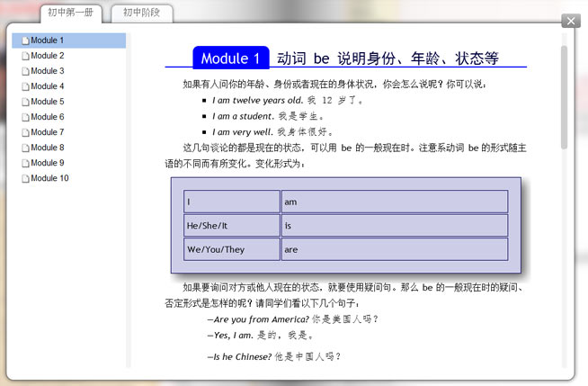Click the document icon beside Module 2
588x386 pixels.
click(x=25, y=56)
